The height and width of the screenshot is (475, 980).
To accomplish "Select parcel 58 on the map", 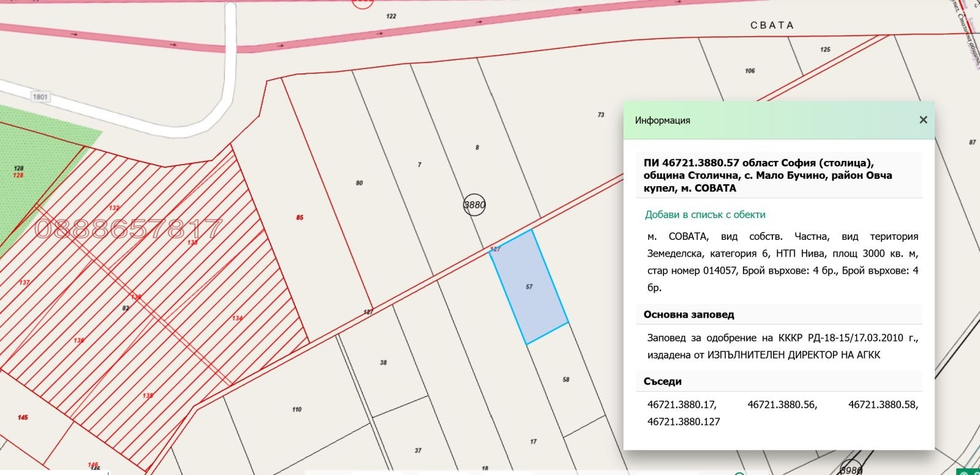I will [566, 380].
